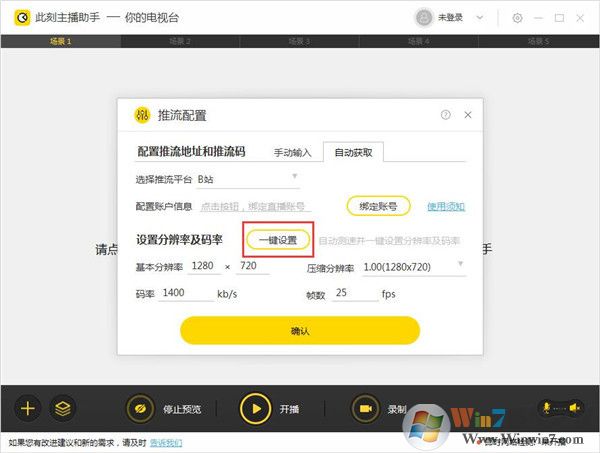
Task: Edit base resolution width 1280 field
Action: click(x=204, y=266)
